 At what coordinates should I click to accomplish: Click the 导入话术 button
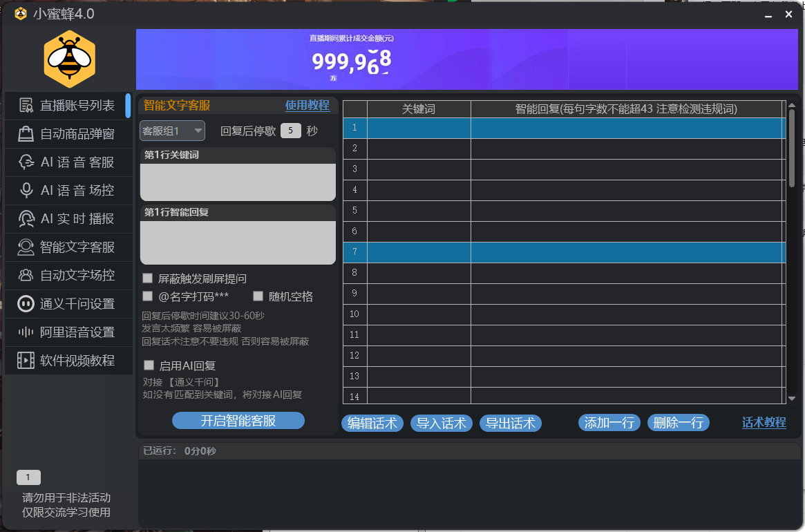pos(442,424)
